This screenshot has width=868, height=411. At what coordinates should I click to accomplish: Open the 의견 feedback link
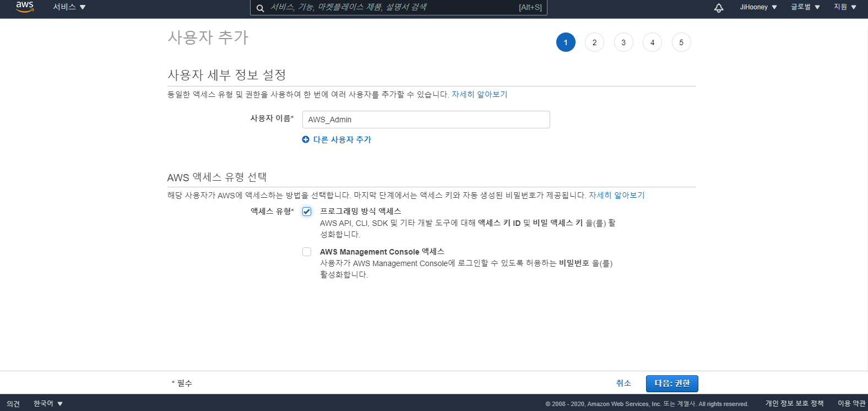13,404
